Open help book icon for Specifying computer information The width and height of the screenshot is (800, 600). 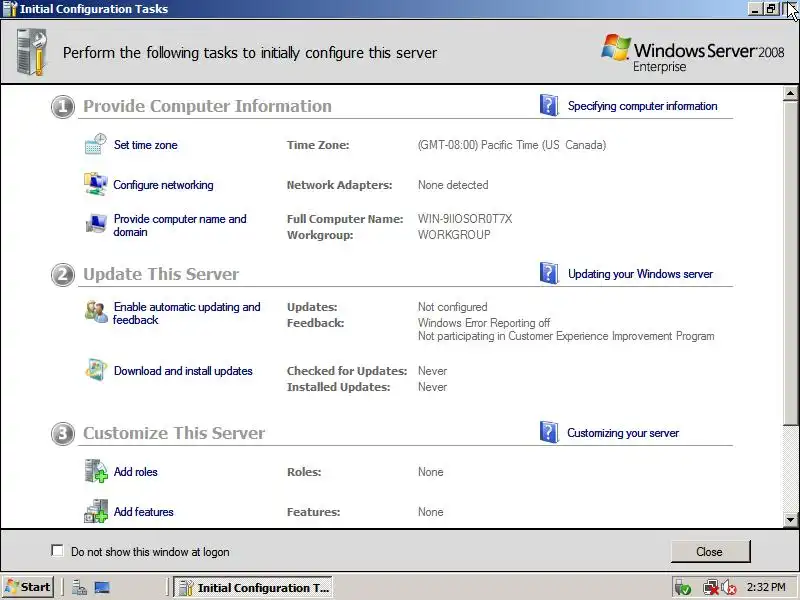[549, 106]
